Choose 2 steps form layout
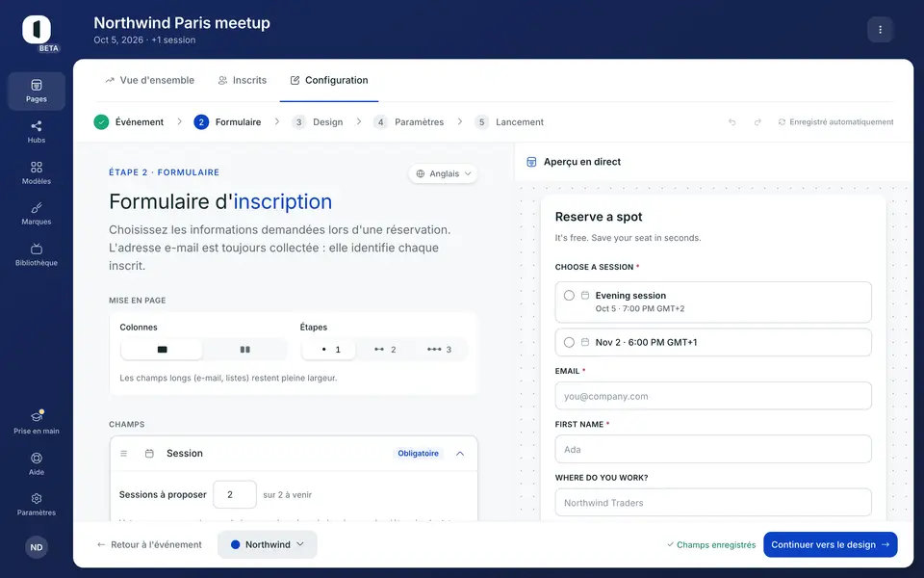Image resolution: width=924 pixels, height=578 pixels. [x=385, y=349]
